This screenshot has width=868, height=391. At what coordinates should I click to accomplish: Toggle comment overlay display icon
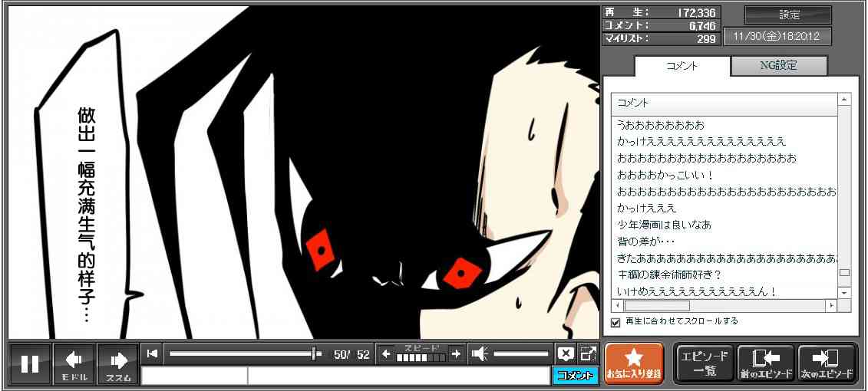566,353
